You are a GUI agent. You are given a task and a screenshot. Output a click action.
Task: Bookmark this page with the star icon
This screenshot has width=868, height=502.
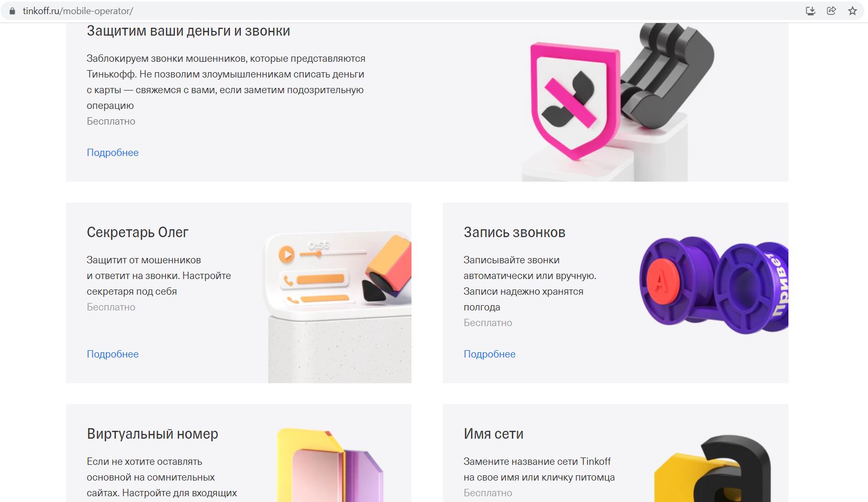tap(852, 11)
